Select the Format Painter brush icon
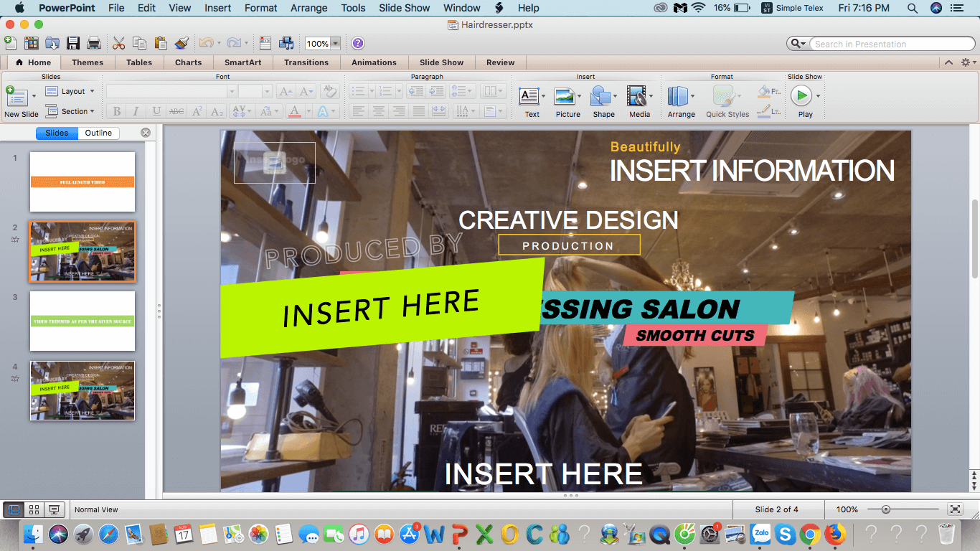Image resolution: width=980 pixels, height=551 pixels. (x=182, y=43)
